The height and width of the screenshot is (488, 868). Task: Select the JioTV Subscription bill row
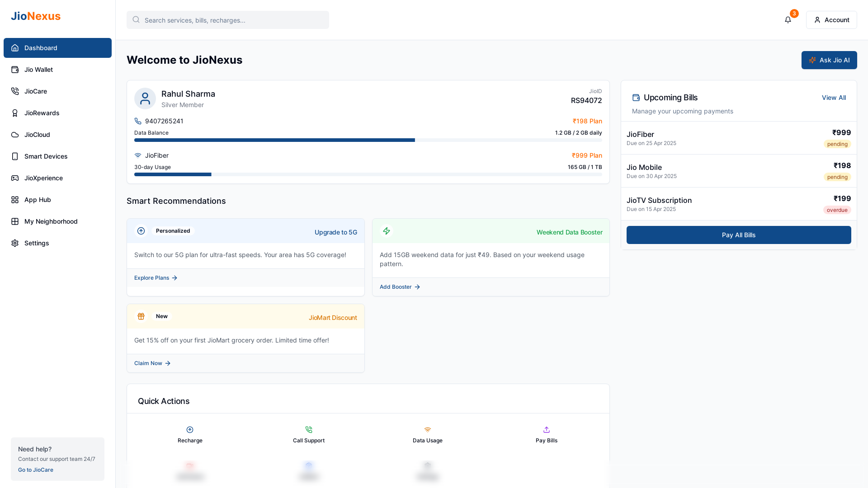739,204
